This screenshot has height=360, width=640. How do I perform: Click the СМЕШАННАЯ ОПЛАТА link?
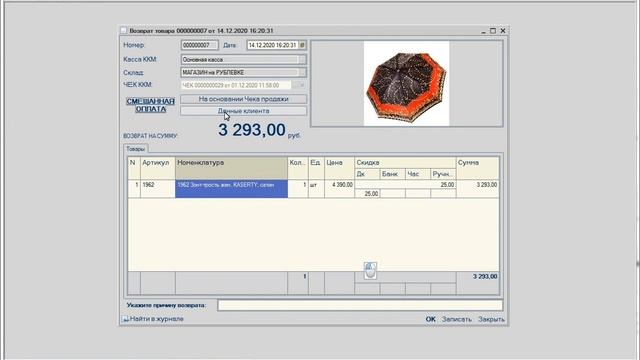tap(151, 105)
